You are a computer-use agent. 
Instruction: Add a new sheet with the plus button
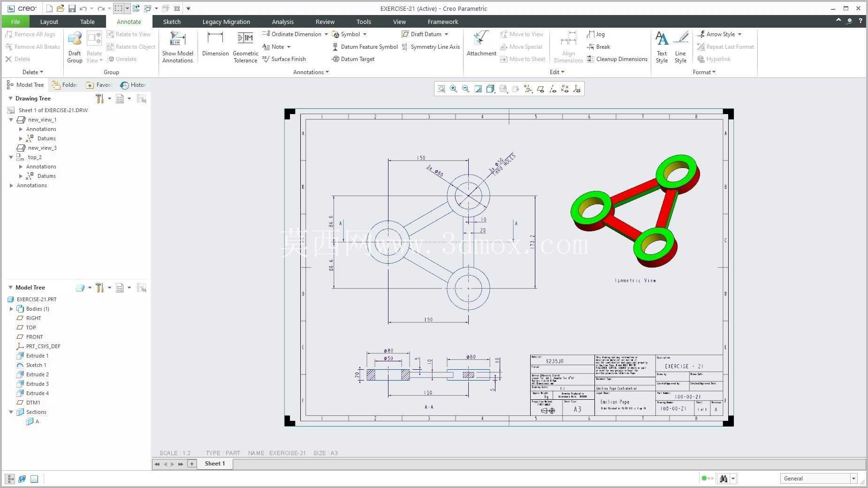coord(191,464)
